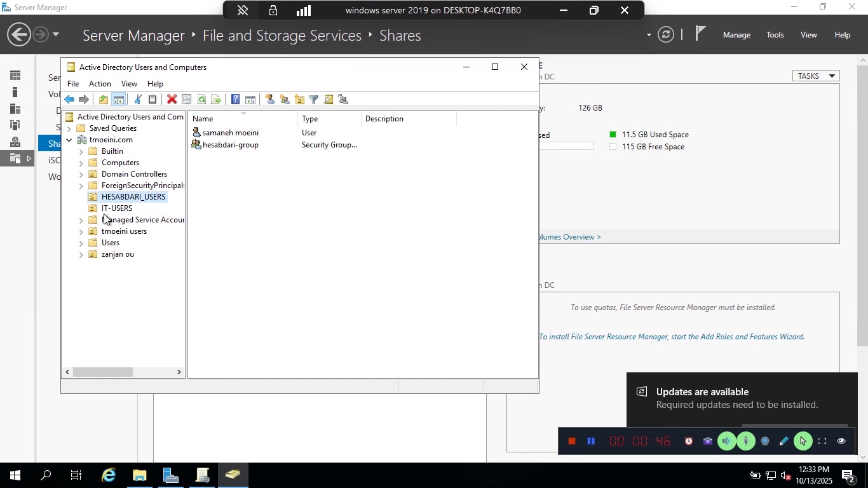This screenshot has height=488, width=868.
Task: Click the add to group icon
Action: pyautogui.click(x=344, y=100)
